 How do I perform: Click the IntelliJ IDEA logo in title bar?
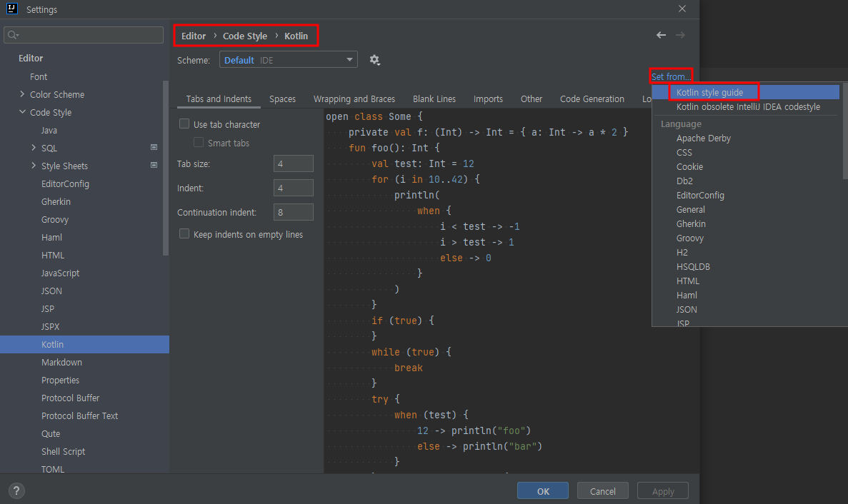click(12, 9)
